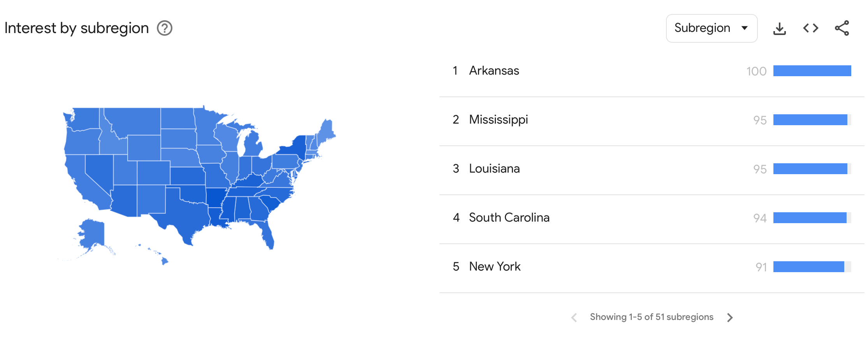Select Arkansas in the ranked list
This screenshot has width=868, height=346.
[494, 71]
